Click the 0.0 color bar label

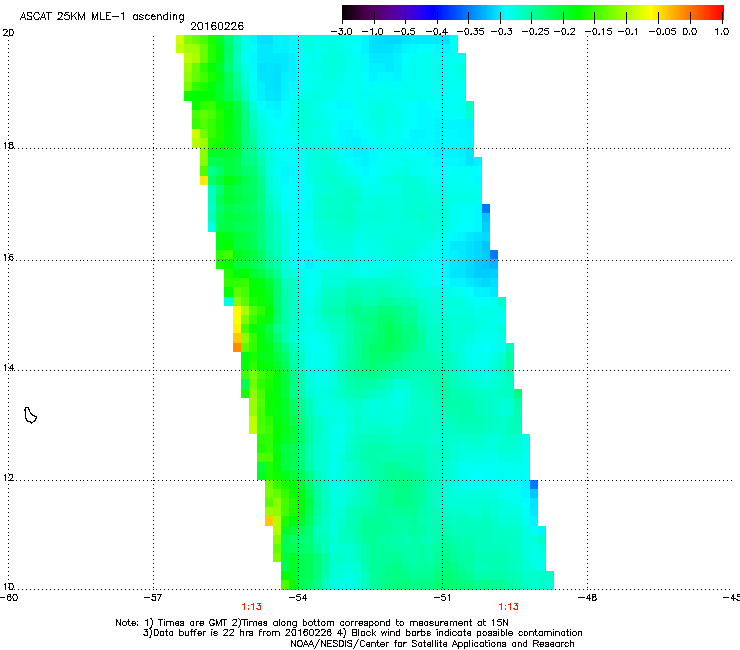(x=690, y=32)
